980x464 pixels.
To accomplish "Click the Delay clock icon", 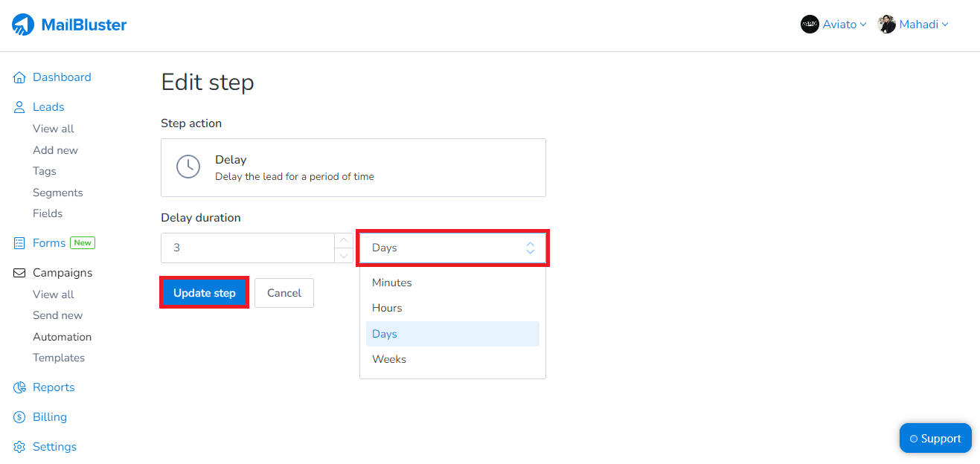I will 188,166.
